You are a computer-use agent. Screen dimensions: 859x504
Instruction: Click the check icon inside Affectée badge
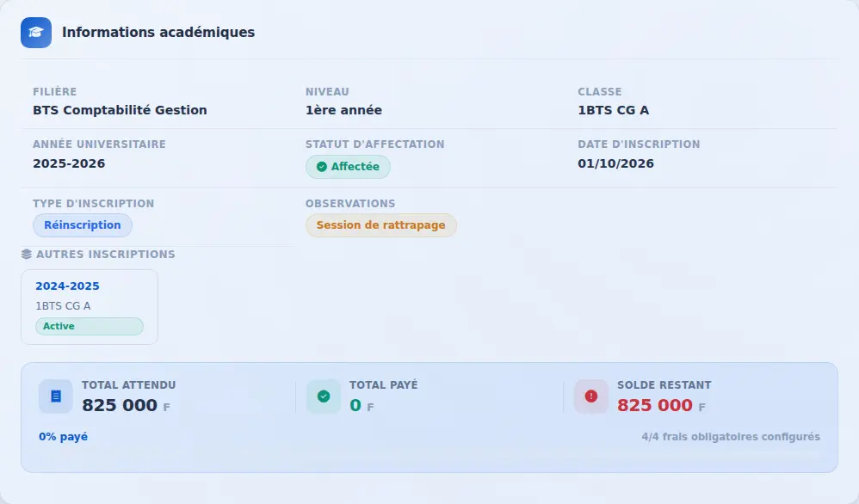click(322, 167)
